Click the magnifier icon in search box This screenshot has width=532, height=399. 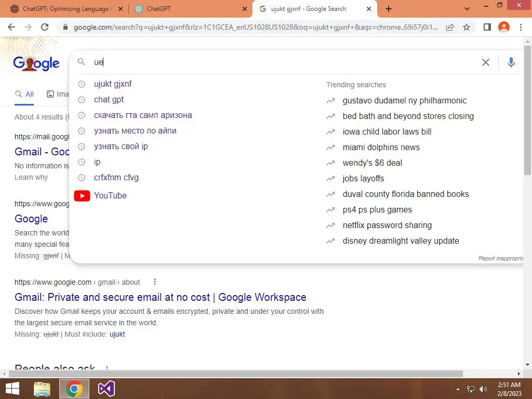tap(82, 62)
